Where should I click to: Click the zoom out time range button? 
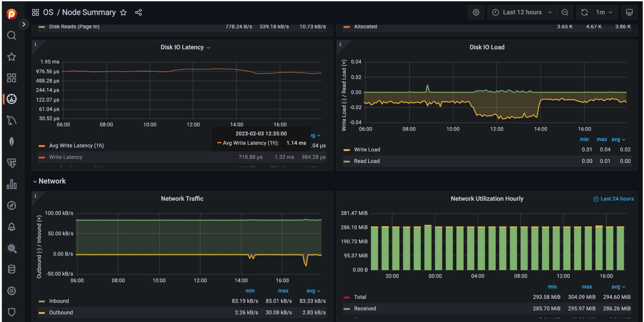pos(565,13)
